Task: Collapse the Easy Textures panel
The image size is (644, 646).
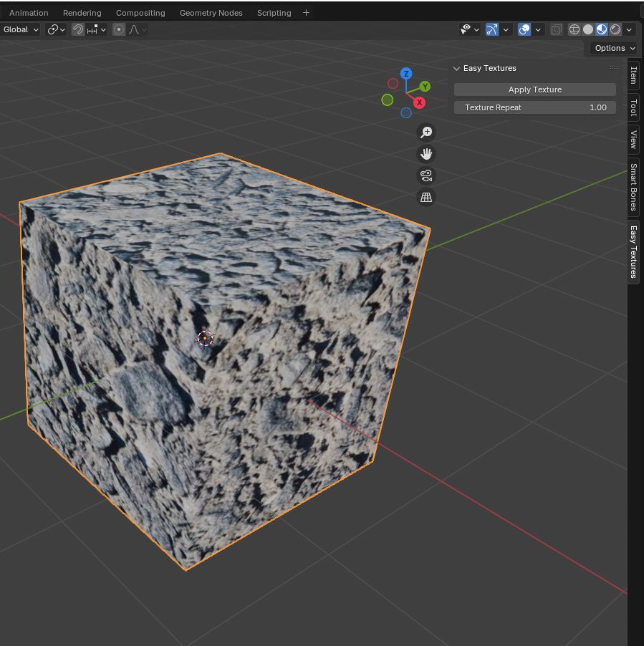Action: click(x=457, y=68)
